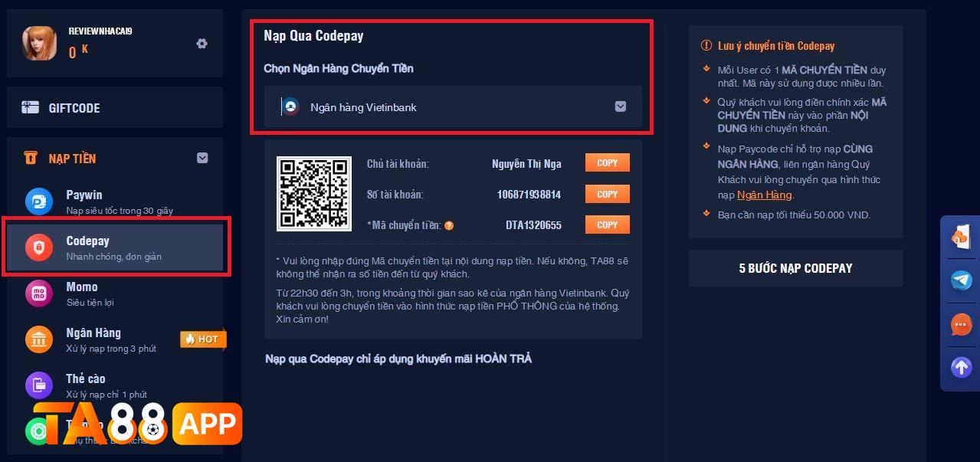Open the settings gear next to the username
The height and width of the screenshot is (462, 980).
coord(202,44)
